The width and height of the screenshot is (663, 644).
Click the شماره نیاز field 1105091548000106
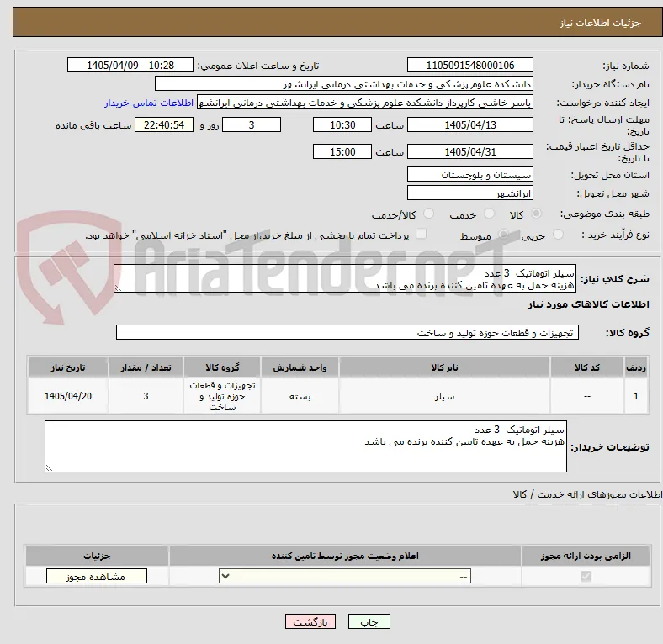pos(469,65)
